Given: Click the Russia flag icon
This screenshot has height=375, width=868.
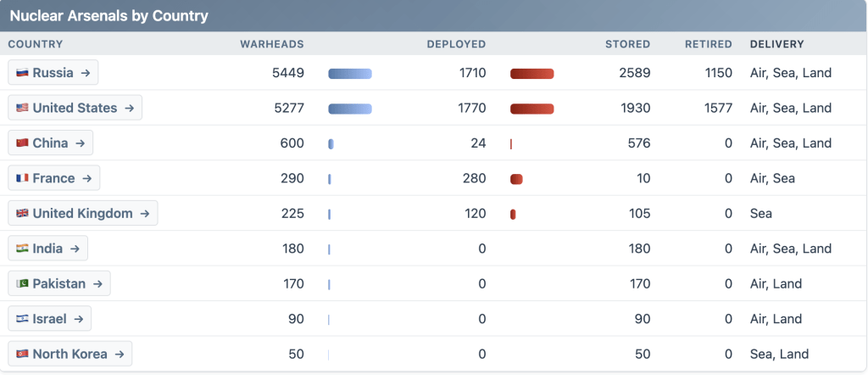Looking at the screenshot, I should point(22,73).
